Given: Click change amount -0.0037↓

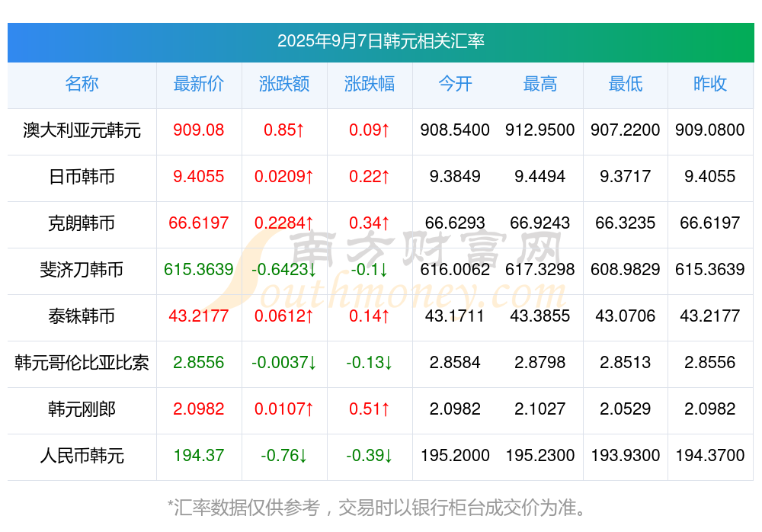Looking at the screenshot, I should click(x=283, y=362).
